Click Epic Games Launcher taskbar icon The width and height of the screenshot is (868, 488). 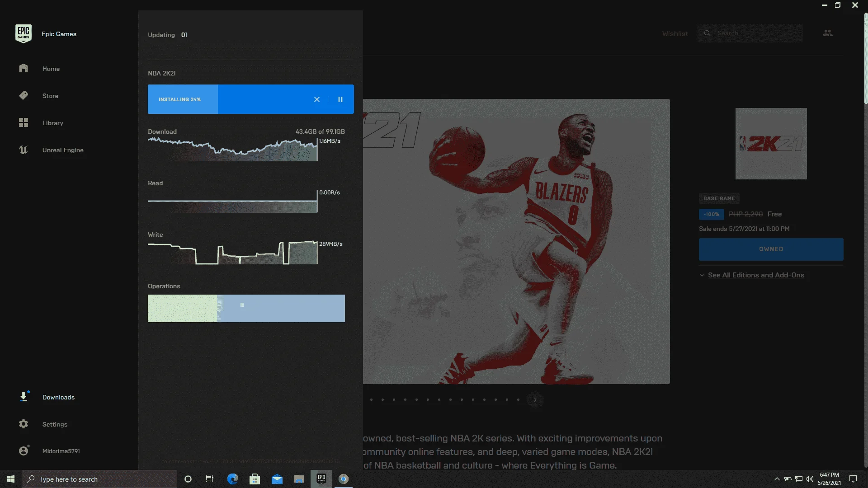pyautogui.click(x=321, y=479)
